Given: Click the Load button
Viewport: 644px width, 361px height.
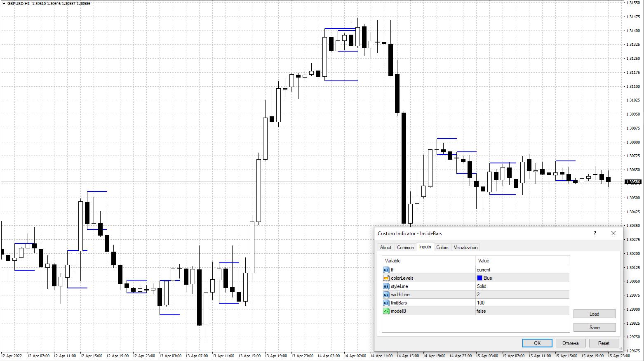Looking at the screenshot, I should [594, 314].
